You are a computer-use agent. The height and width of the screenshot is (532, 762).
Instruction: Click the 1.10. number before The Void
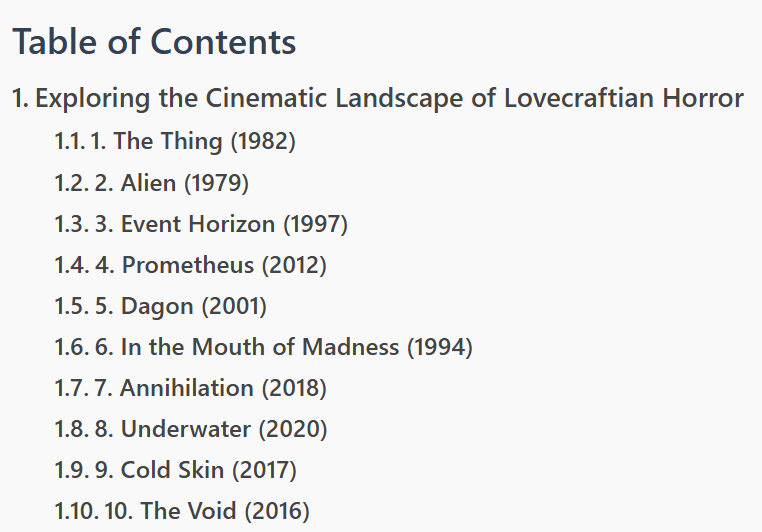(76, 511)
